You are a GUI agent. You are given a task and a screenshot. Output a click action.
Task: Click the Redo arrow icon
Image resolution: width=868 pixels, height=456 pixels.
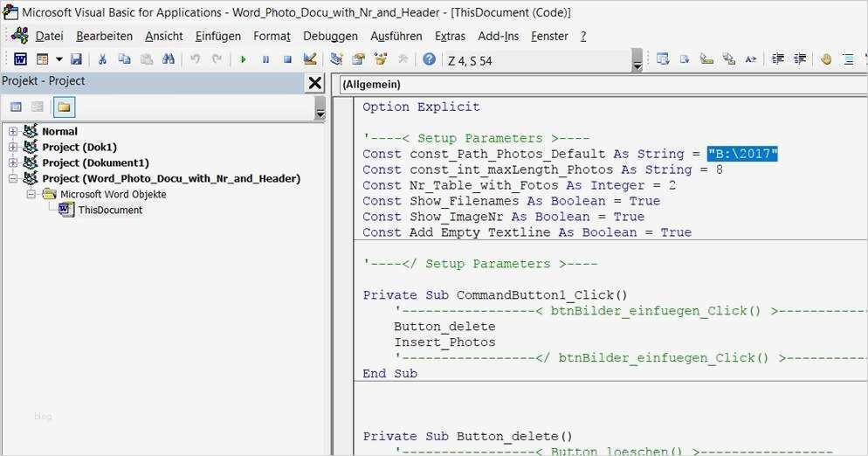pyautogui.click(x=217, y=59)
